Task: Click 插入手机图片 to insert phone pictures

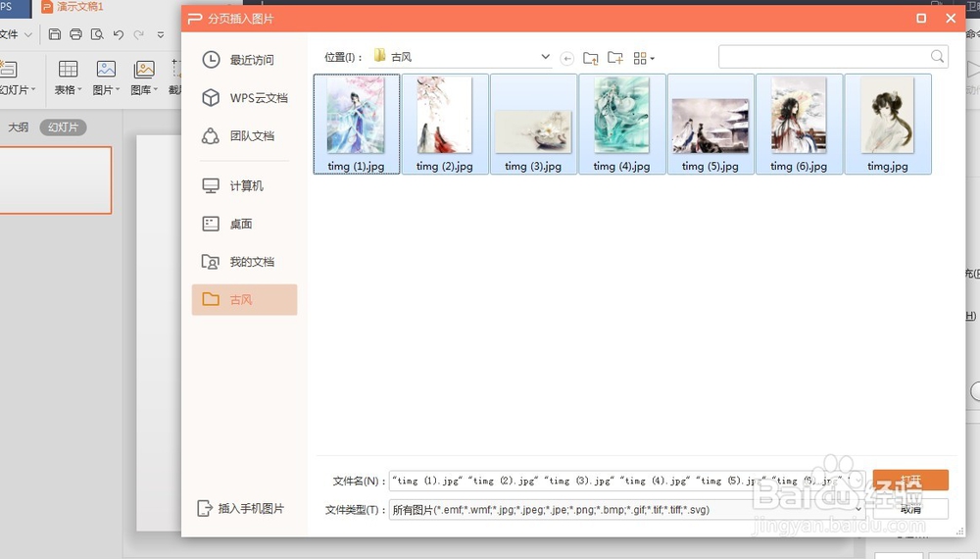Action: (x=241, y=508)
